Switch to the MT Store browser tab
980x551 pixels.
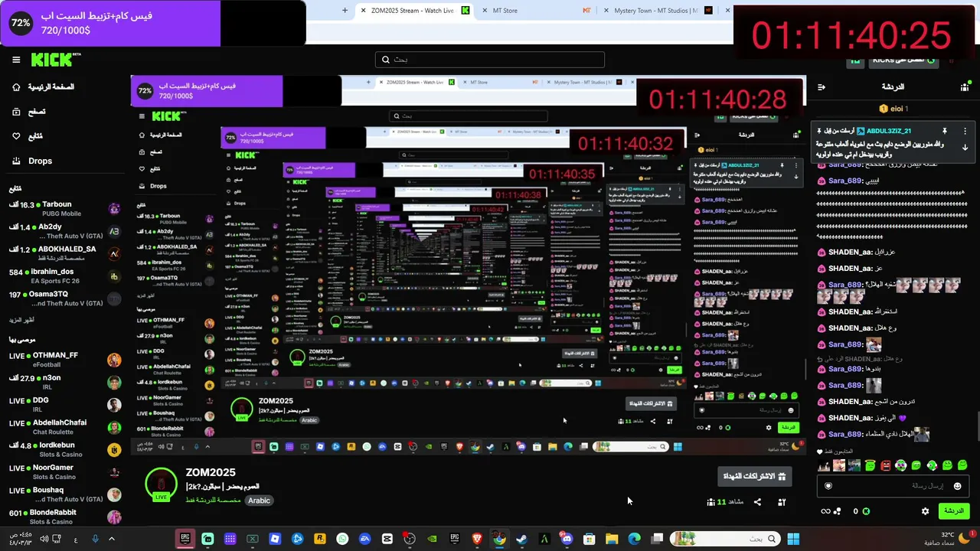pyautogui.click(x=536, y=11)
